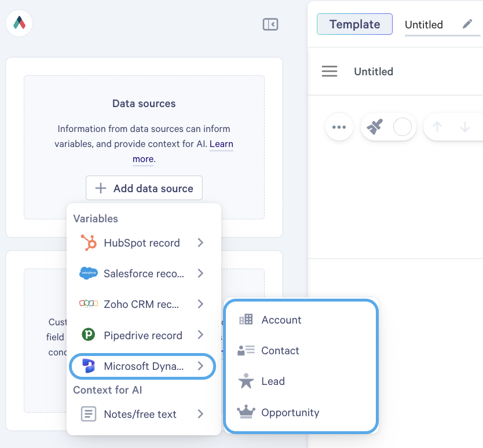Image resolution: width=483 pixels, height=448 pixels.
Task: Click the Salesforce cloud icon
Action: tap(89, 273)
